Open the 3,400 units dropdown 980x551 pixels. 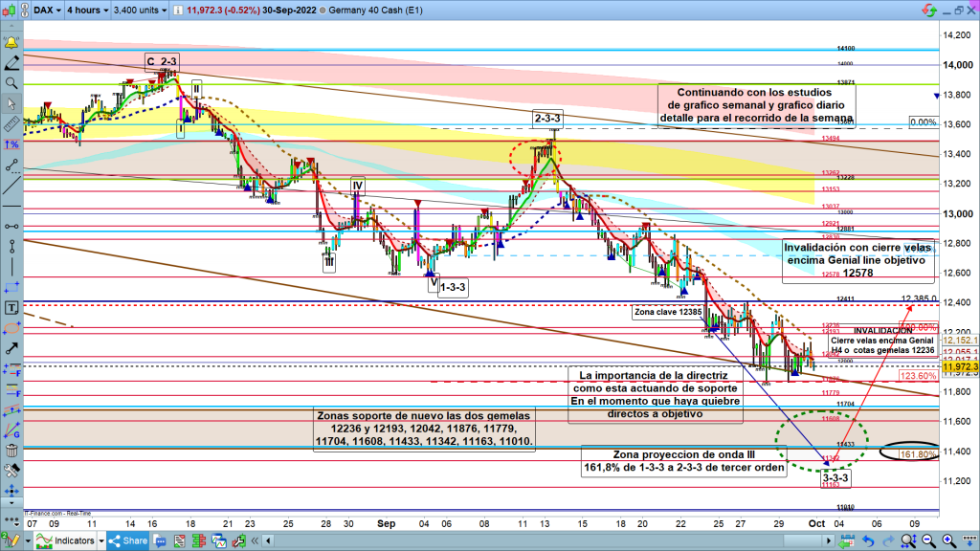(138, 11)
